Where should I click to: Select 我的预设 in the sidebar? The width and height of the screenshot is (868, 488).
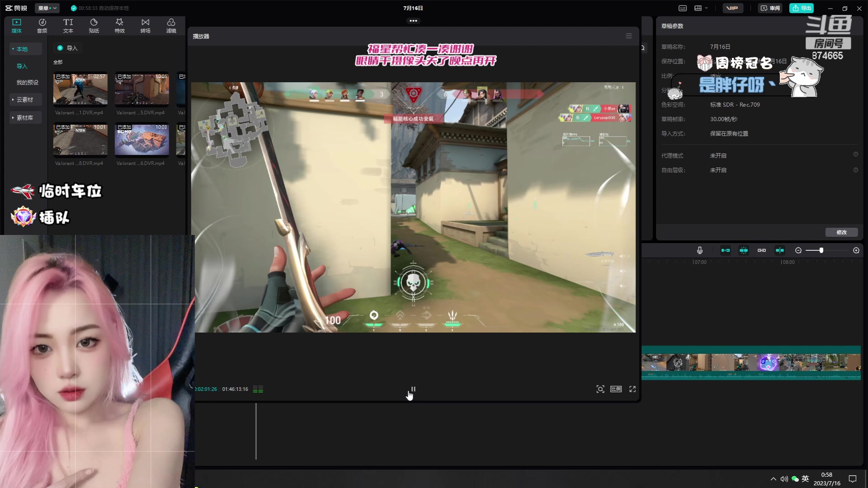[28, 82]
